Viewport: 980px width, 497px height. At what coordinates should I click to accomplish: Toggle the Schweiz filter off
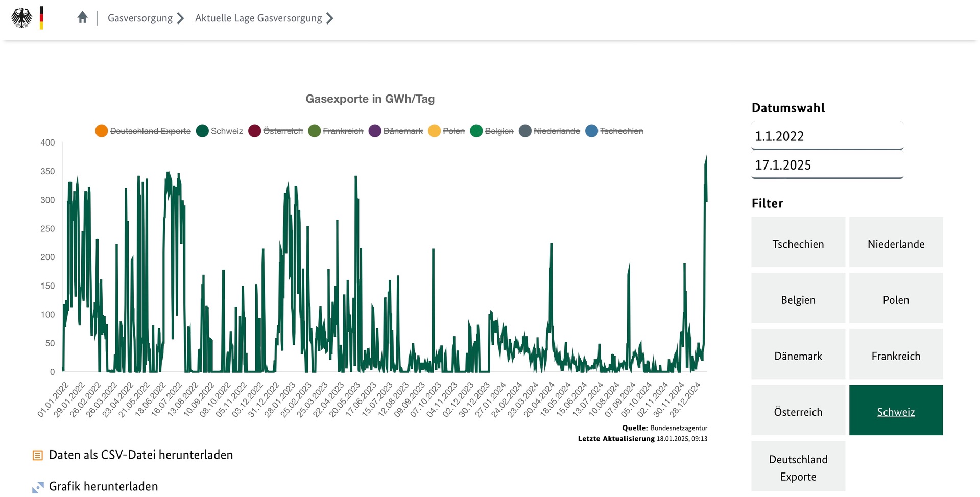[x=896, y=411]
